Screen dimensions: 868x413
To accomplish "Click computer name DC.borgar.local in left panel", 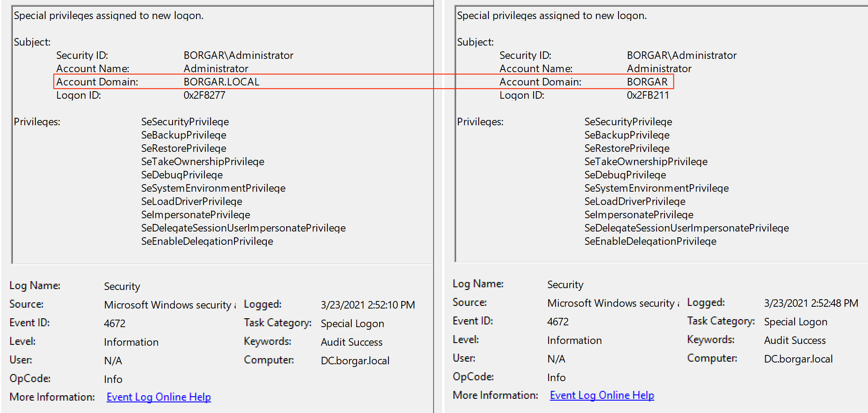I will [x=355, y=361].
